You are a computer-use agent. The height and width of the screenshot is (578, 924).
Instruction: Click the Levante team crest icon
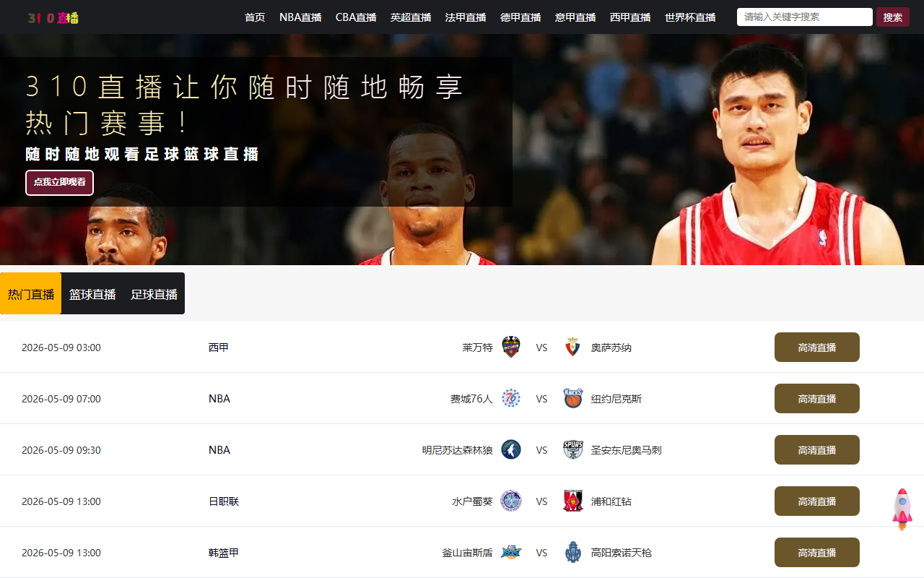[x=511, y=348]
